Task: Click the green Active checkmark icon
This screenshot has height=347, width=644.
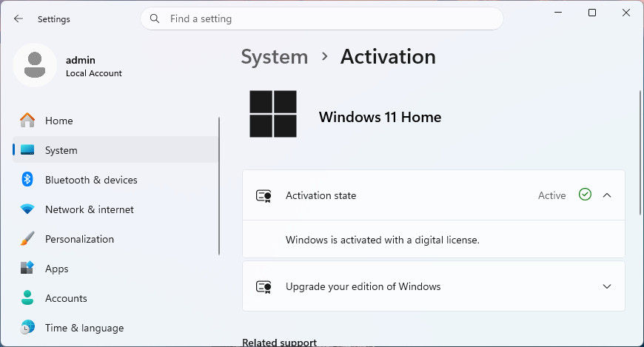Action: (585, 195)
